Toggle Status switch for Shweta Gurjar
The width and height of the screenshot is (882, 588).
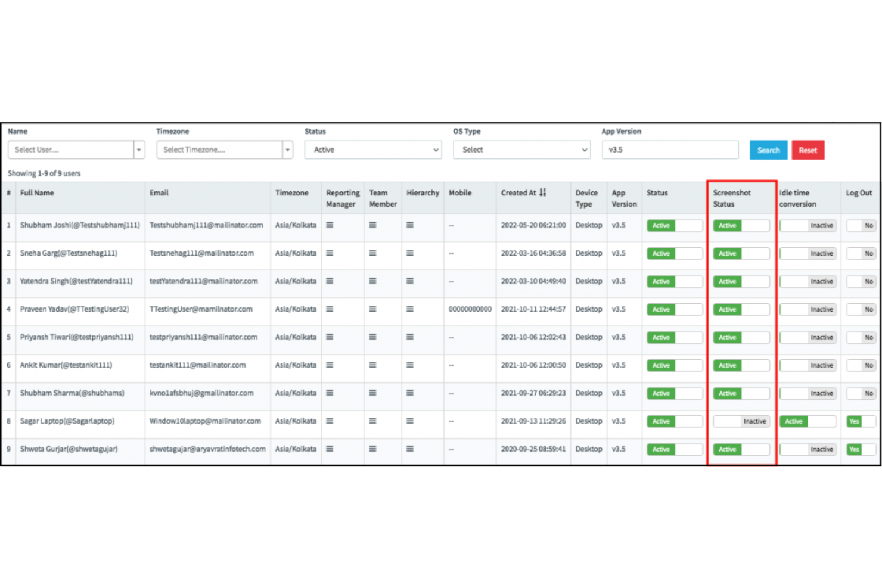(x=675, y=450)
